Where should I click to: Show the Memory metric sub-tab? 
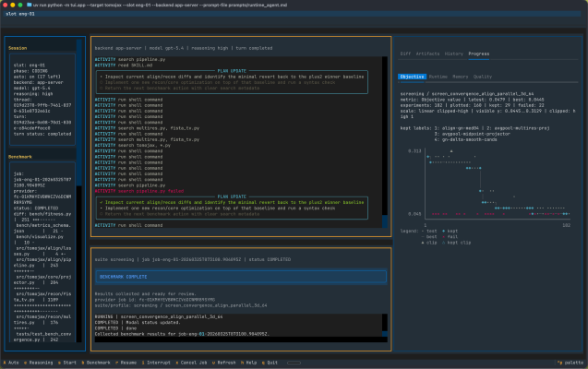point(460,77)
